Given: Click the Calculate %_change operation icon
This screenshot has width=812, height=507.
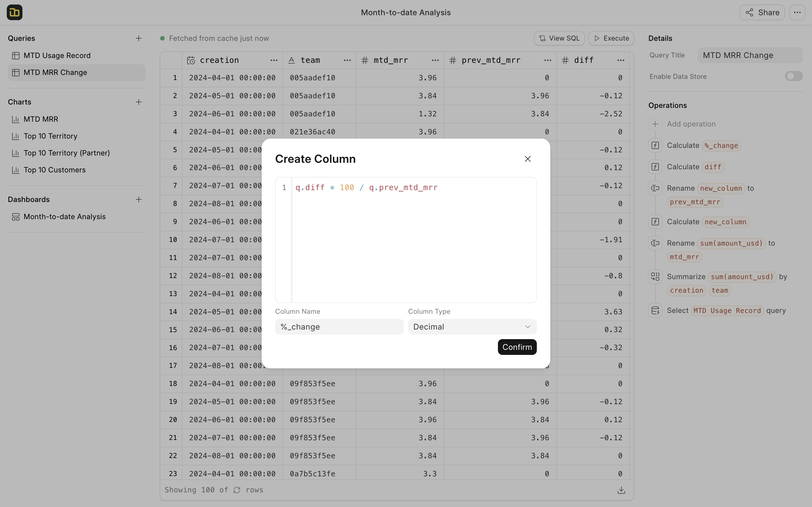Looking at the screenshot, I should 655,145.
